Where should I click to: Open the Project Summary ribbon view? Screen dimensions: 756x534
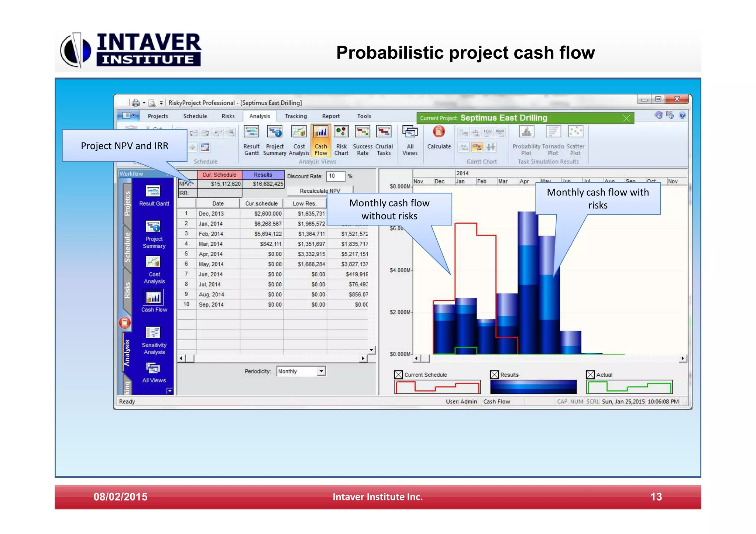click(x=275, y=140)
